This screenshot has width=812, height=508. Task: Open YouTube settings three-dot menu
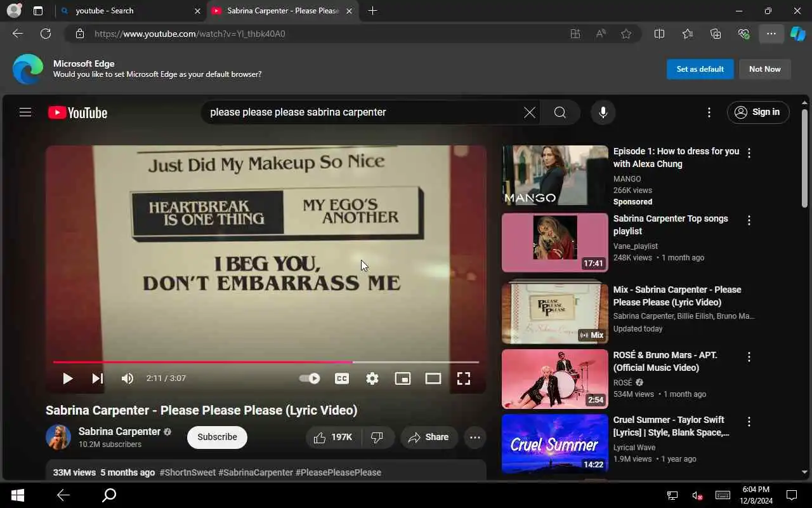[709, 112]
